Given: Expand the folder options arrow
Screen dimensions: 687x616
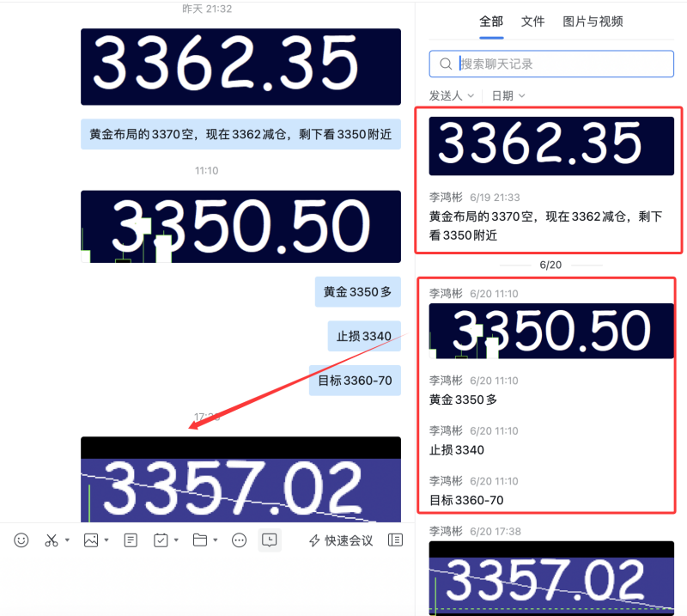Looking at the screenshot, I should [x=216, y=540].
